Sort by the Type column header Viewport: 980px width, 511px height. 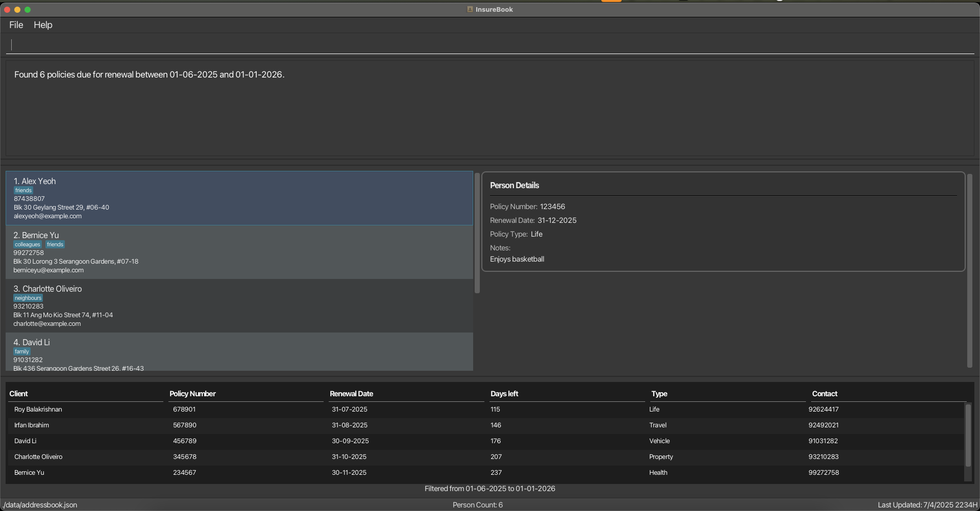[x=728, y=394]
